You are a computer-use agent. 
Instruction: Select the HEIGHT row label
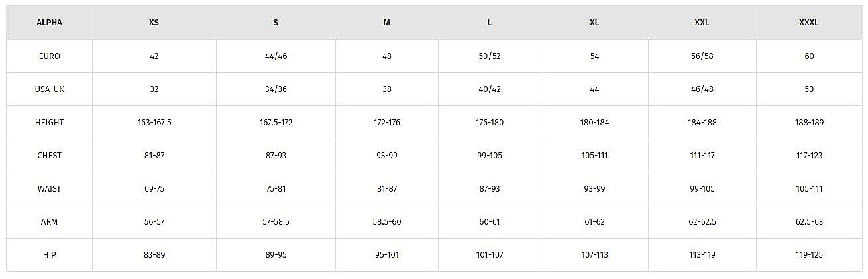click(x=50, y=123)
